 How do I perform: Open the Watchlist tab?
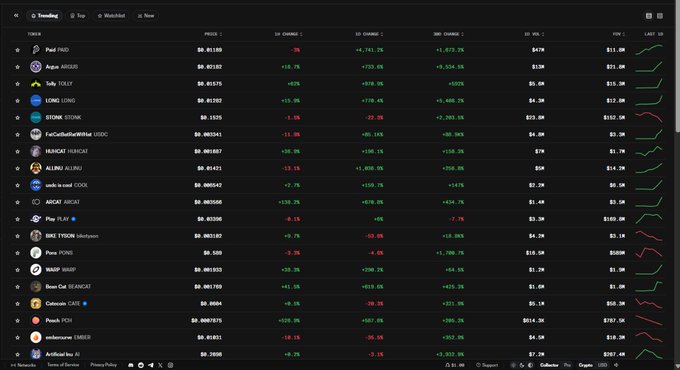(111, 16)
